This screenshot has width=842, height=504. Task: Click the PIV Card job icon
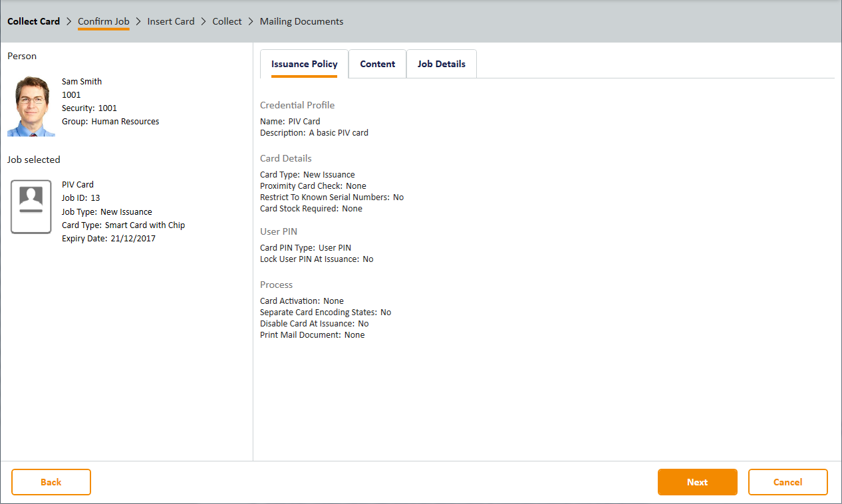click(x=31, y=206)
